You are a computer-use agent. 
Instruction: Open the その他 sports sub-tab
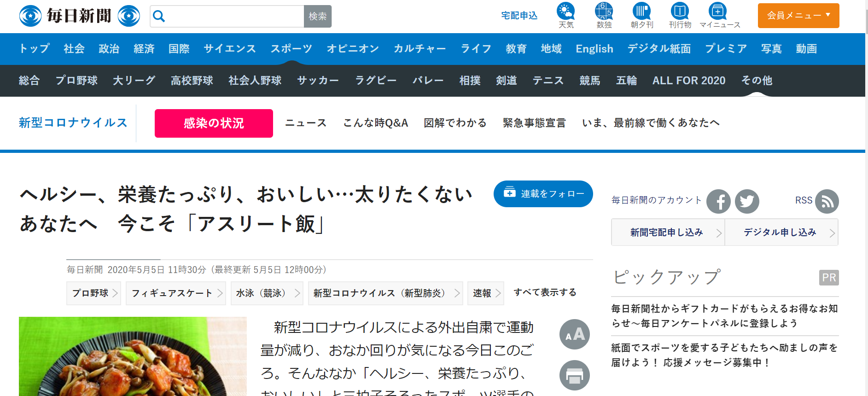(x=757, y=81)
